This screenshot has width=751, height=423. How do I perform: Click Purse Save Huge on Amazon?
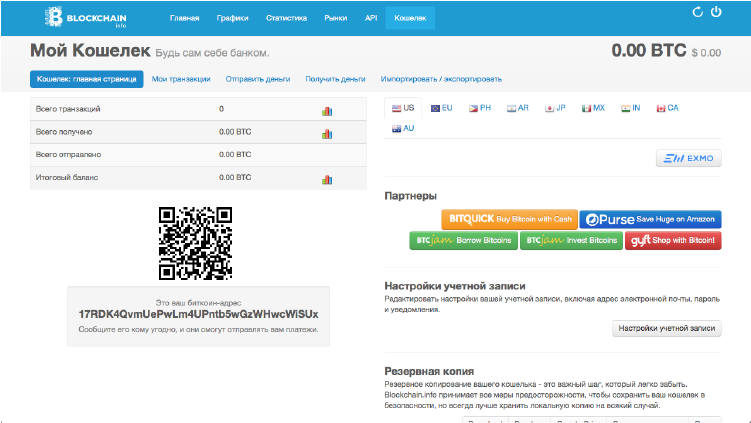(x=650, y=219)
